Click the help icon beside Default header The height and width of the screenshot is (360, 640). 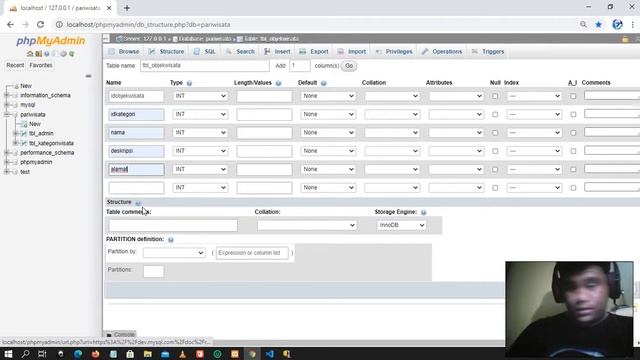[x=324, y=83]
